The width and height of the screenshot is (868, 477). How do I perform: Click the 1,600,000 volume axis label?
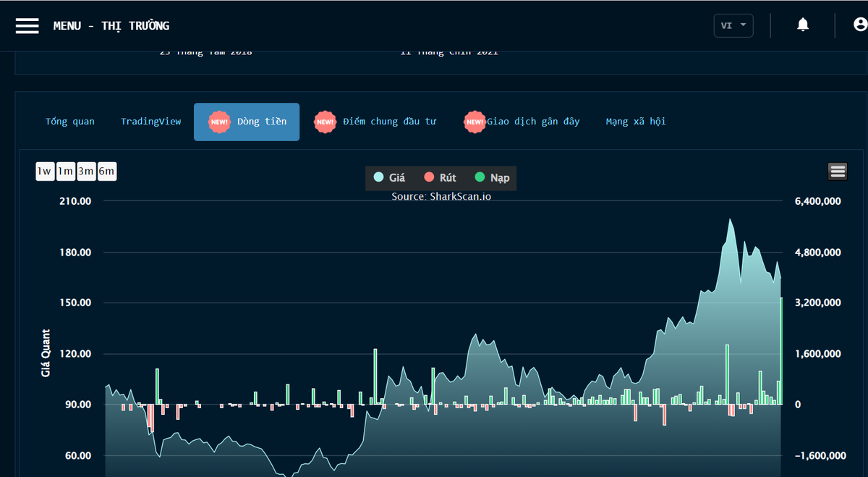pyautogui.click(x=818, y=354)
